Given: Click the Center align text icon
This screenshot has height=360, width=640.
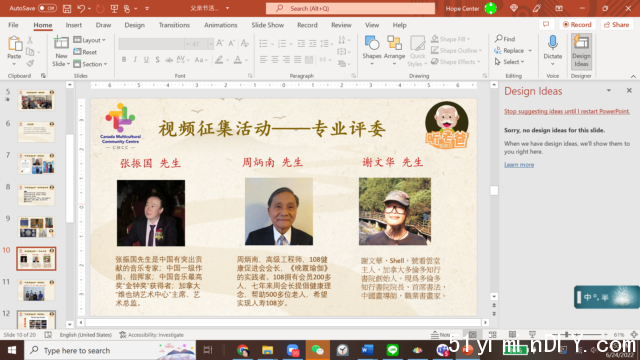Looking at the screenshot, I should [x=275, y=60].
